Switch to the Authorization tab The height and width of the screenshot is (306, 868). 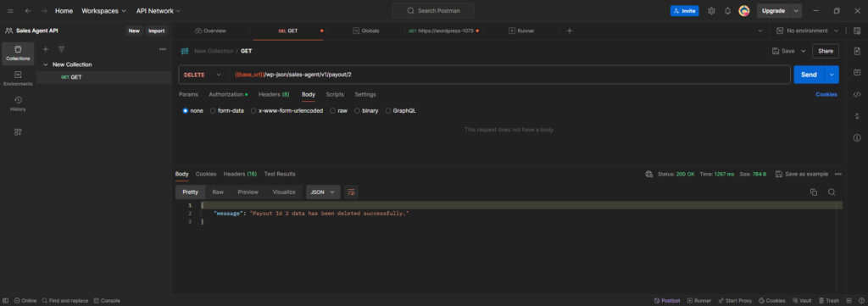[x=228, y=95]
